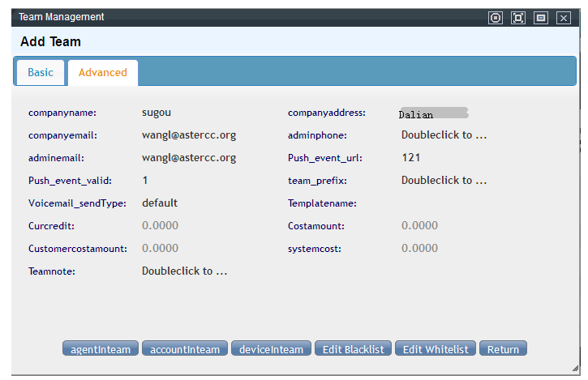588x380 pixels.
Task: Click the team_prefix 'Doubleclick to ...' field
Action: pyautogui.click(x=444, y=180)
